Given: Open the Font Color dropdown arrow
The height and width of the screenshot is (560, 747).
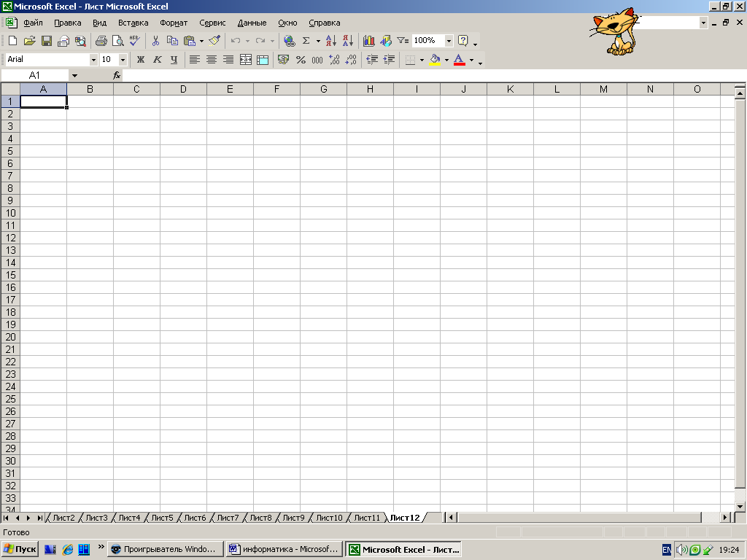Looking at the screenshot, I should coord(472,60).
